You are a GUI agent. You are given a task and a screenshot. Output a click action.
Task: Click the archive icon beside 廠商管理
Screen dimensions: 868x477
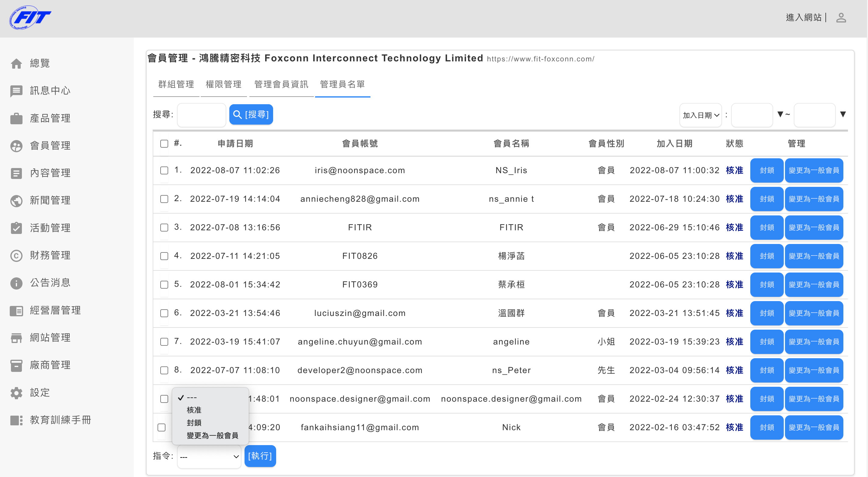(16, 365)
